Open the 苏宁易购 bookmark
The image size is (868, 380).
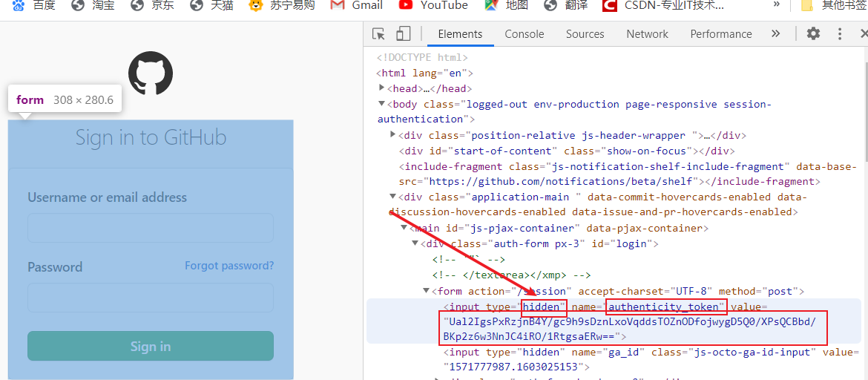point(282,5)
